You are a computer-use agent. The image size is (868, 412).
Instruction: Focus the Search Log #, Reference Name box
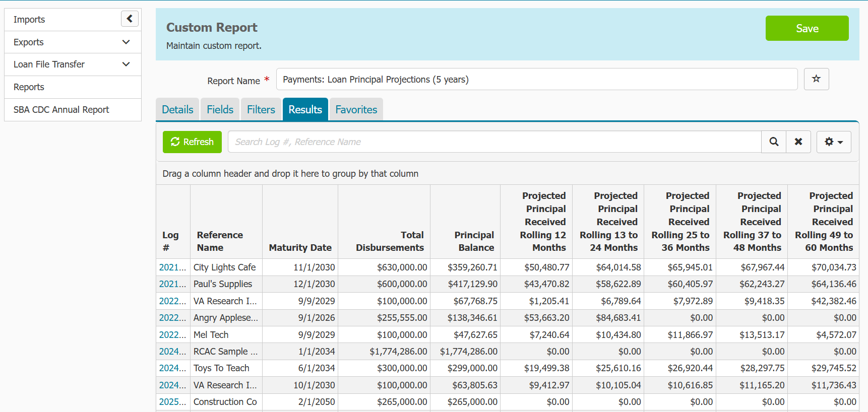tap(494, 142)
